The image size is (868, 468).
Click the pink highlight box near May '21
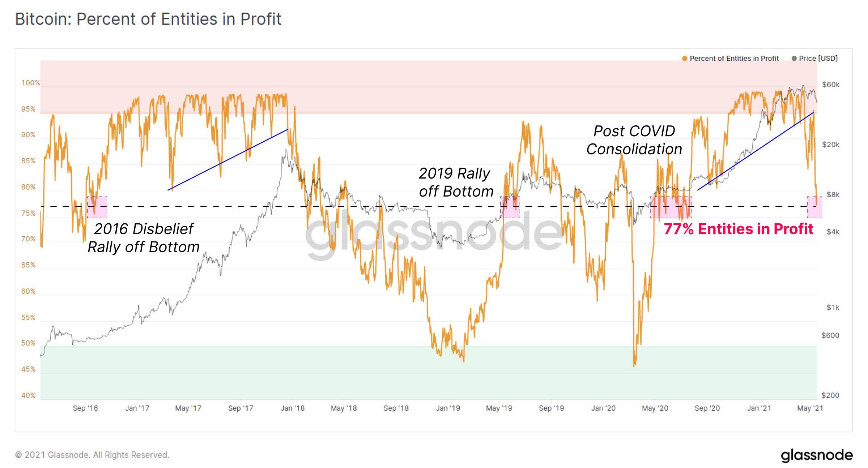(814, 207)
